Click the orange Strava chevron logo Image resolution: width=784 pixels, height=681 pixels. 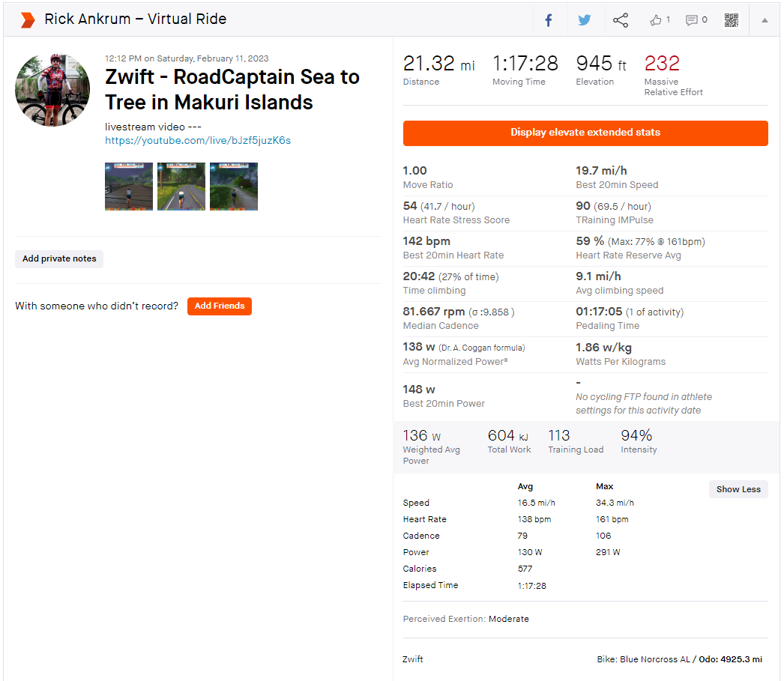coord(28,19)
